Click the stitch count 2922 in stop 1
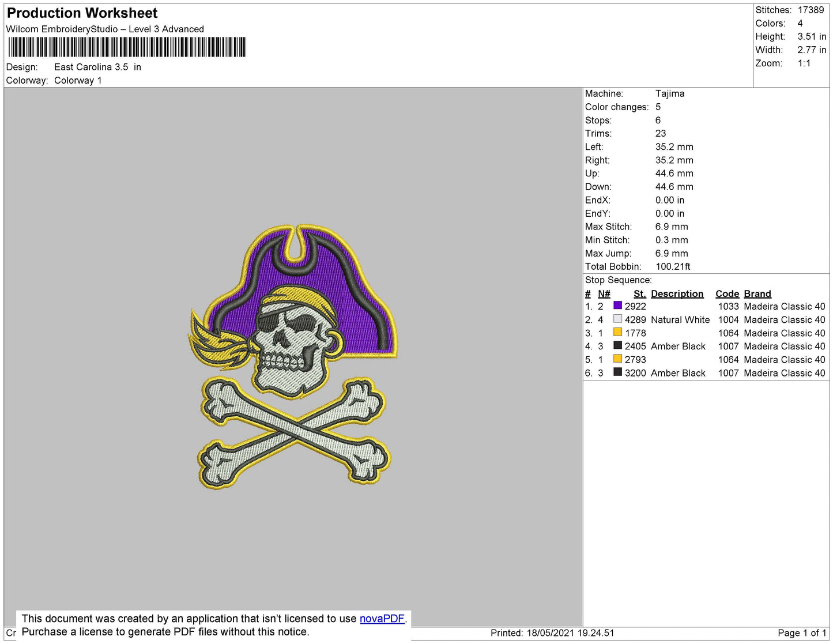Screen dimensions: 833x644 click(x=635, y=306)
